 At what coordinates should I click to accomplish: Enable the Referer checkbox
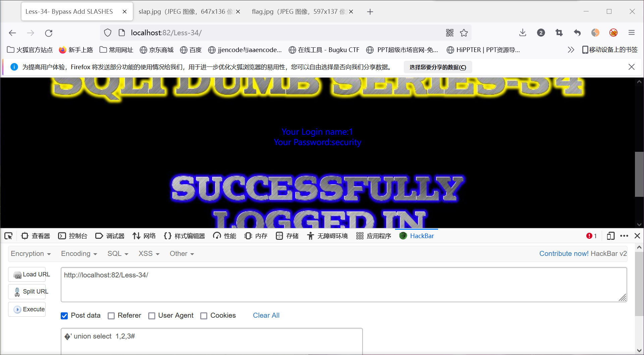111,316
